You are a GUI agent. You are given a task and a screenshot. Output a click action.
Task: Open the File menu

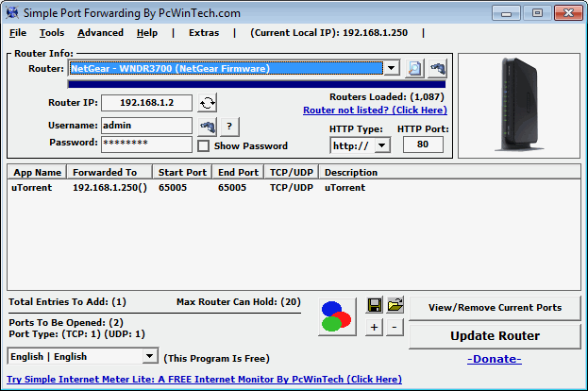(18, 33)
